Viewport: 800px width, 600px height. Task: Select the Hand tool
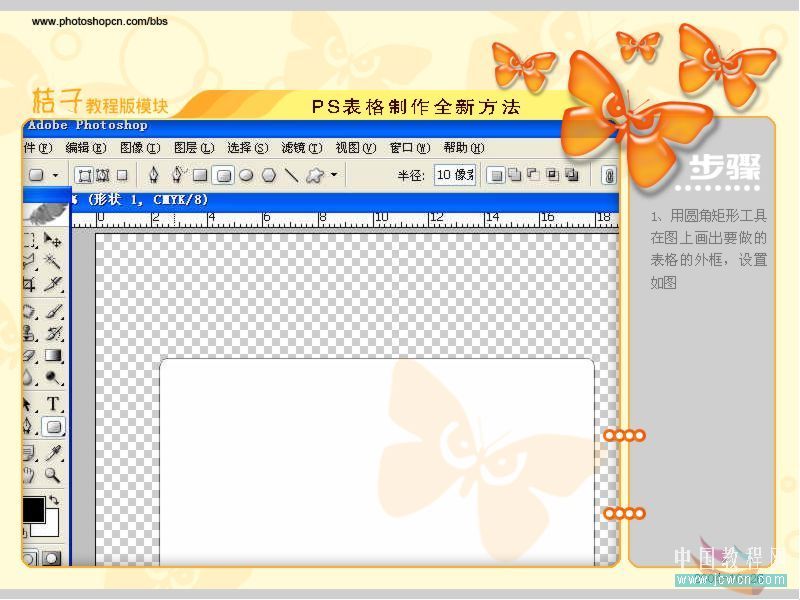[x=29, y=475]
